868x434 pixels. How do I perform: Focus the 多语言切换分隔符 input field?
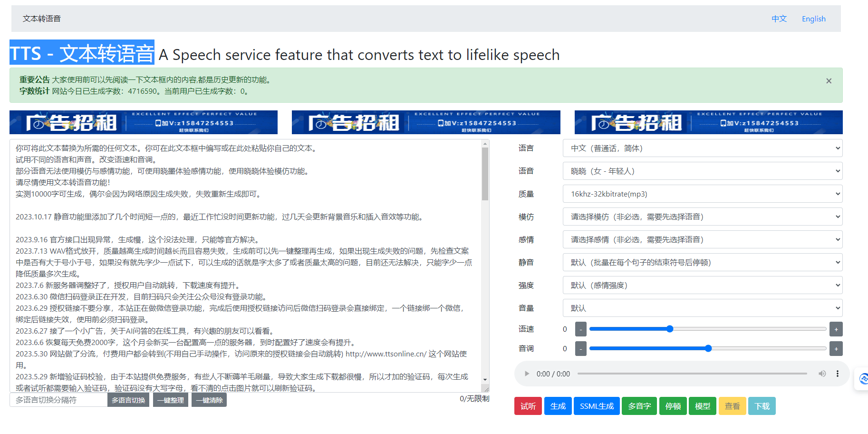pos(58,400)
